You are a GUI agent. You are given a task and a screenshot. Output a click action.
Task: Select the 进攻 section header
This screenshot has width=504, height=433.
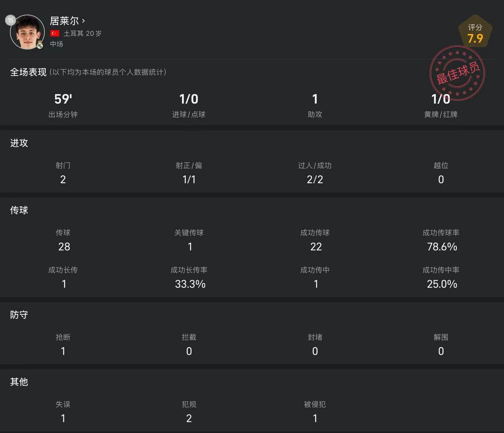(19, 143)
